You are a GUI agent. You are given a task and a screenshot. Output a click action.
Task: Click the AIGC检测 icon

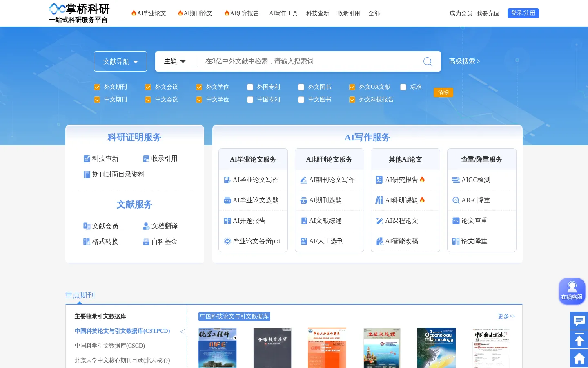tap(456, 180)
